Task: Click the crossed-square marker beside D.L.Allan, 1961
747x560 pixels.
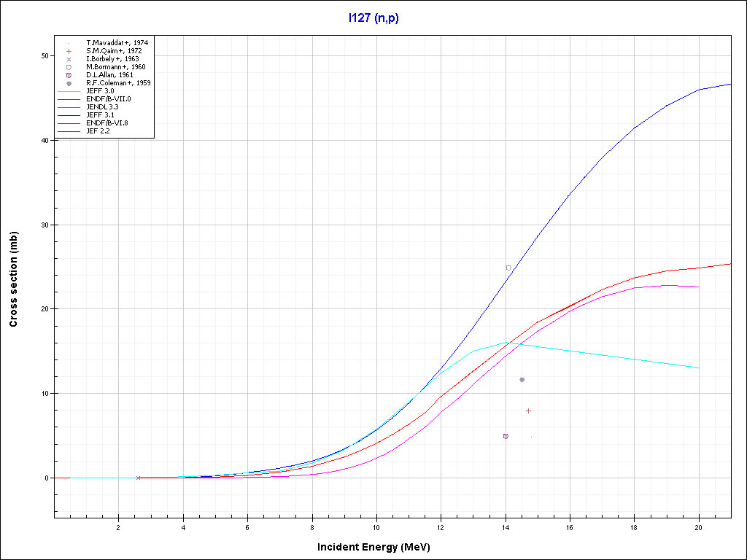Action: tap(68, 75)
